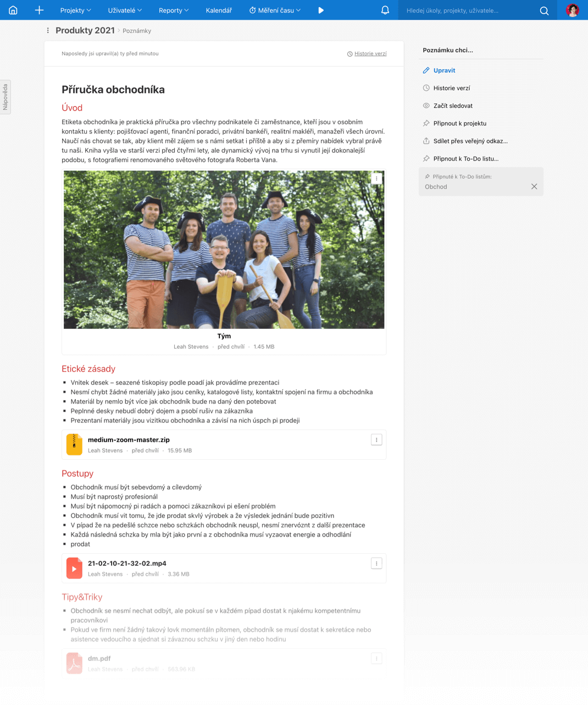The width and height of the screenshot is (588, 705).
Task: Select Připnout k projektu
Action: tap(460, 123)
